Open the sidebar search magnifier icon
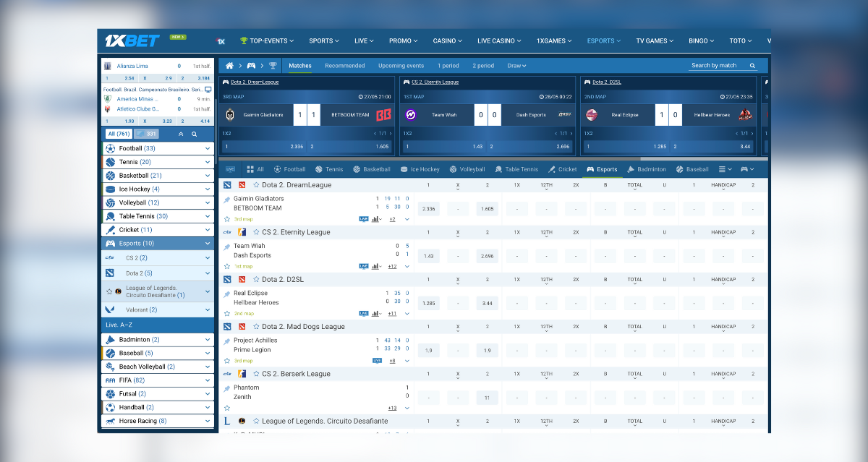Viewport: 868px width, 462px height. 194,134
